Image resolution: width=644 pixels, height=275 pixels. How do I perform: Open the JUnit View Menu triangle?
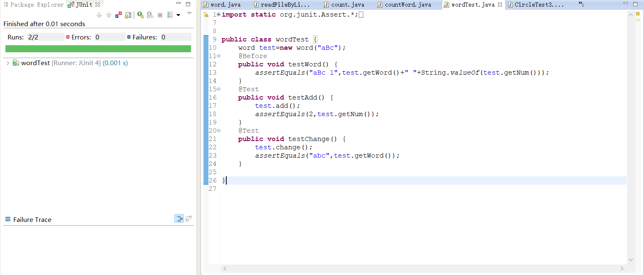point(189,13)
